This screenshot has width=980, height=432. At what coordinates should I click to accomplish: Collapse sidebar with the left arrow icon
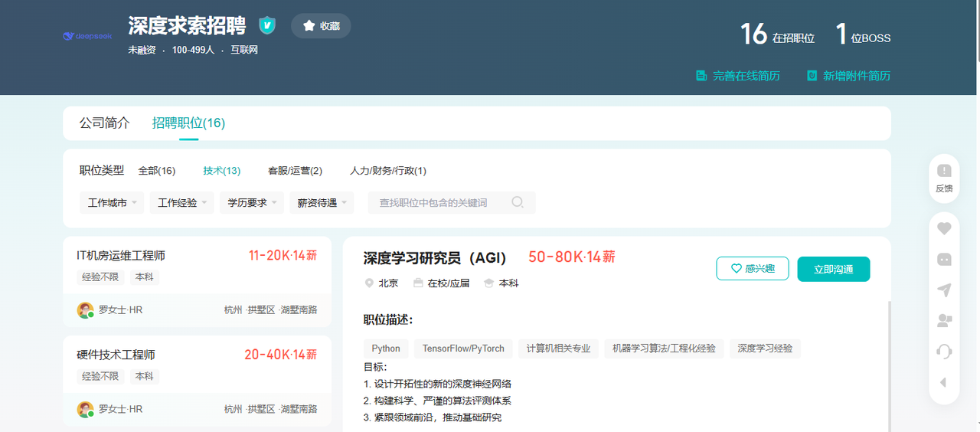(943, 382)
